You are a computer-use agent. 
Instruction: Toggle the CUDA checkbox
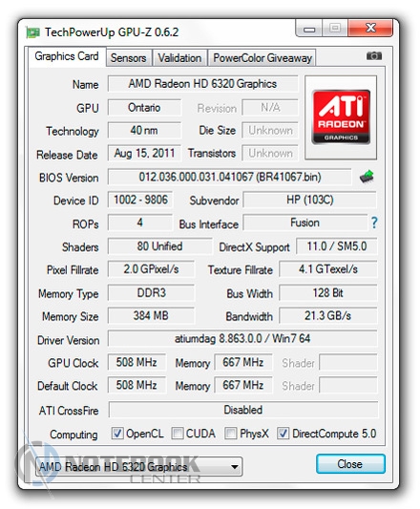pos(178,434)
